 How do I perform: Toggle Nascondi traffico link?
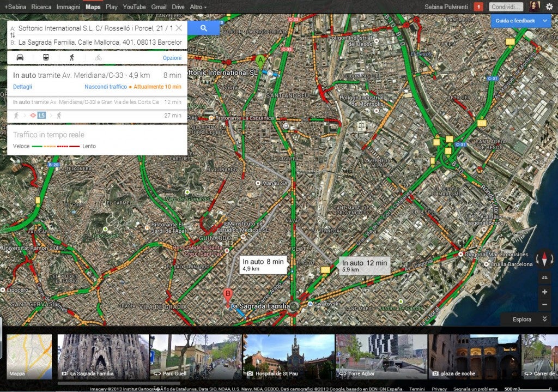point(106,87)
